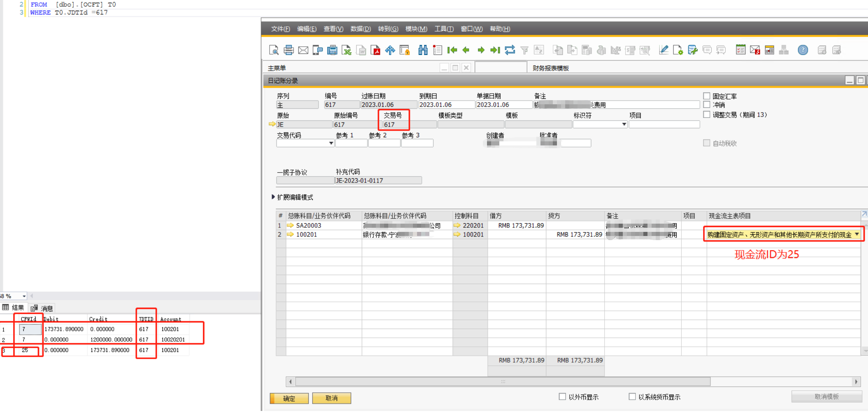Click the 参考 1 input field

(x=351, y=144)
